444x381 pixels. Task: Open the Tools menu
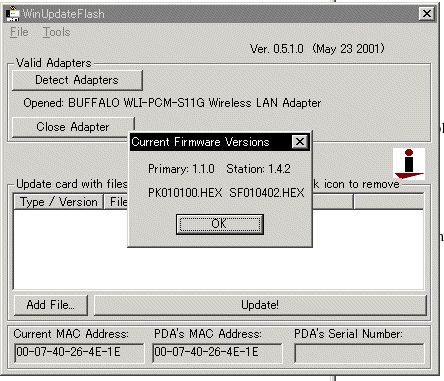pos(56,32)
